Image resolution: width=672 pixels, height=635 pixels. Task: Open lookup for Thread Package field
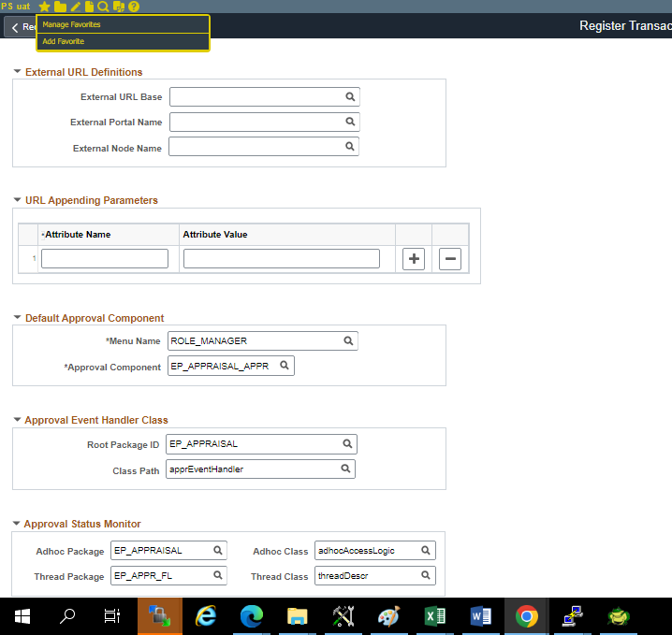pos(218,575)
